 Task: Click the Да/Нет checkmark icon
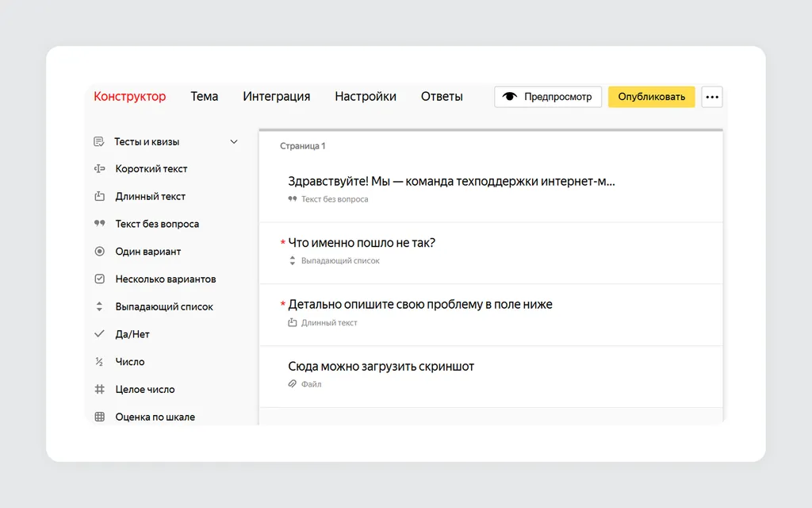[99, 334]
